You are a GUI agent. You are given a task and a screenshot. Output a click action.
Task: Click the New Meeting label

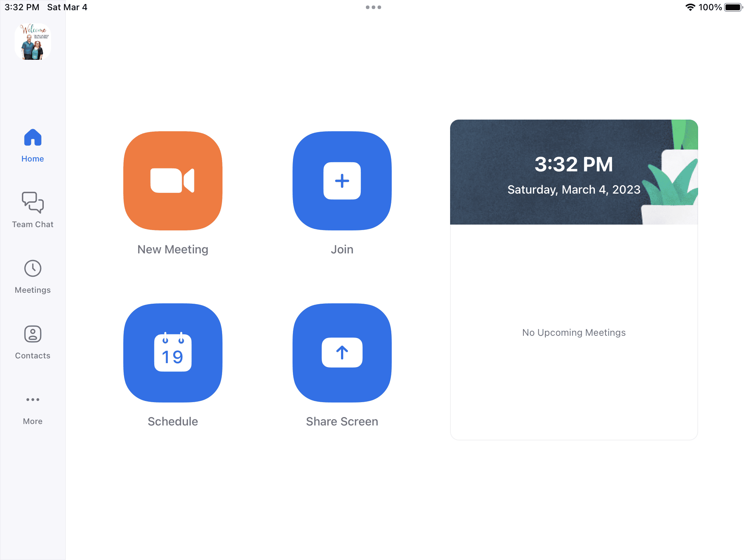tap(173, 249)
